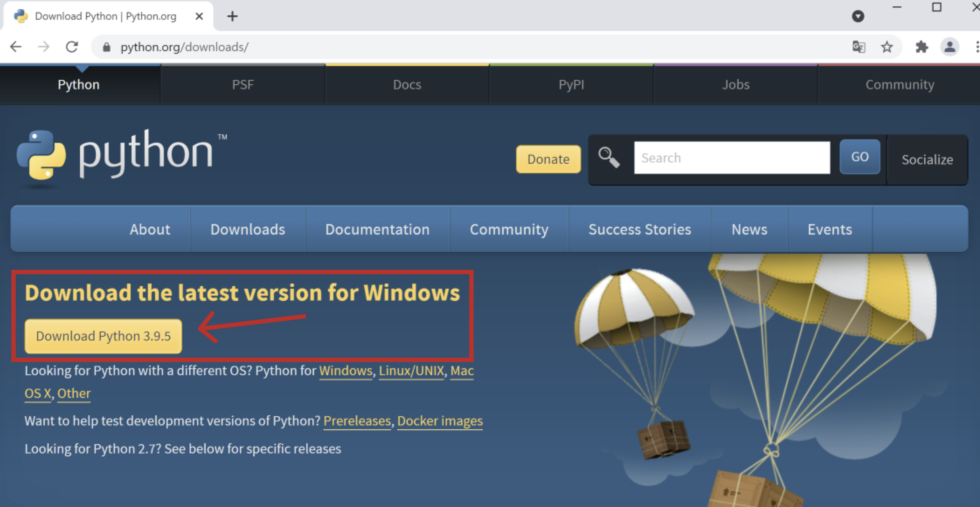
Task: Click the Python favicon on the tab
Action: (x=21, y=16)
